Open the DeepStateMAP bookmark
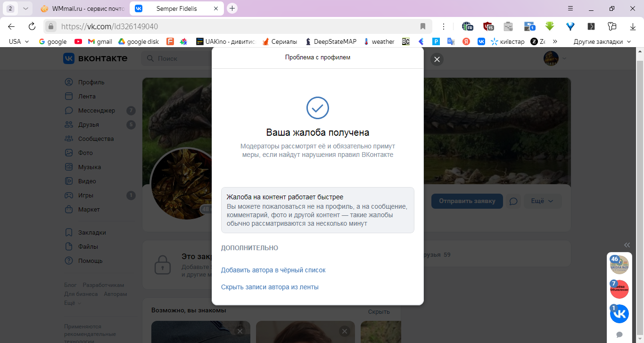 click(x=330, y=41)
